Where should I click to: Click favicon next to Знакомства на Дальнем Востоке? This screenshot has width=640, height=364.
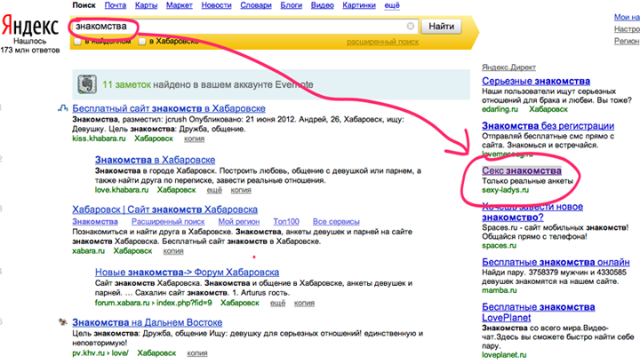pyautogui.click(x=62, y=322)
